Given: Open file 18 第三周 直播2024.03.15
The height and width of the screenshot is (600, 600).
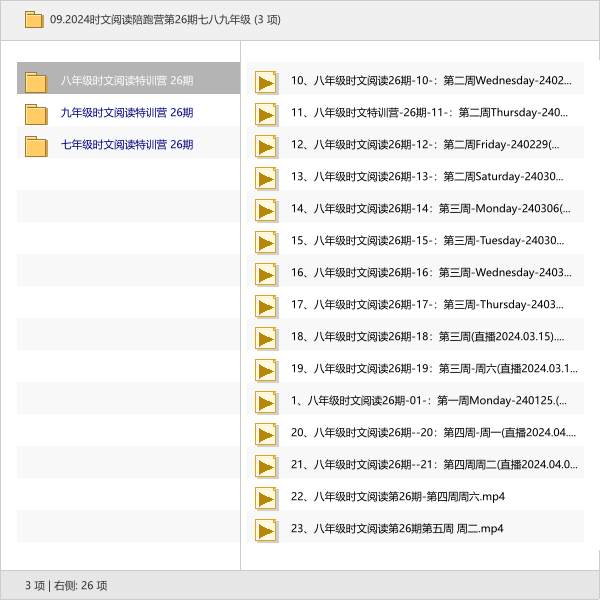Looking at the screenshot, I should point(427,337).
